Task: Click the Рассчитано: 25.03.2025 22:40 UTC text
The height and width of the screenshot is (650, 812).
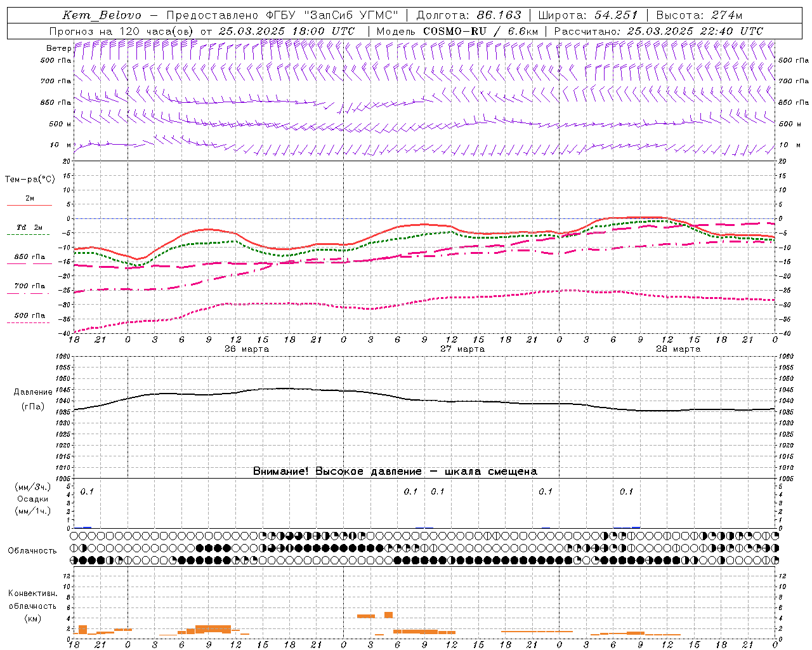Action: point(658,31)
